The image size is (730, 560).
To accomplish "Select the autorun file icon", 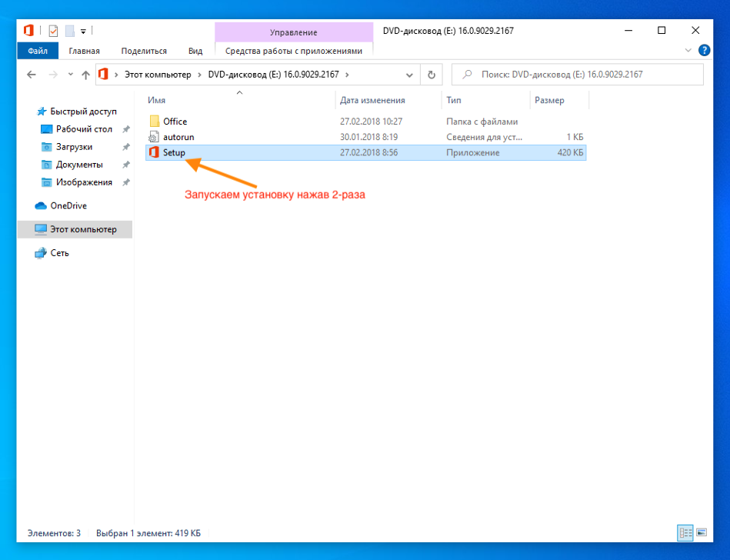I will [x=154, y=137].
